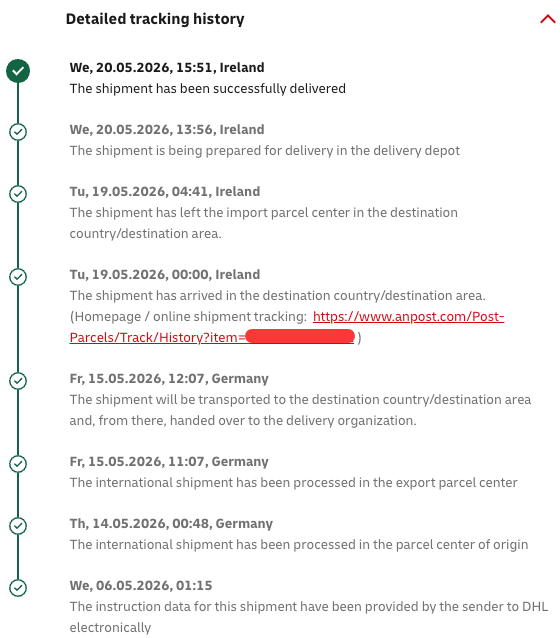Screen dimensions: 560x638
Task: Click the Tu, 19.05.2026, 04:41, Ireland timestamp
Action: (165, 192)
